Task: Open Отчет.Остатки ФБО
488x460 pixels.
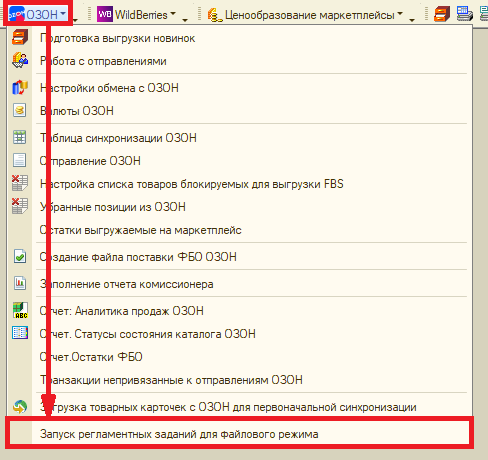Action: pos(240,357)
